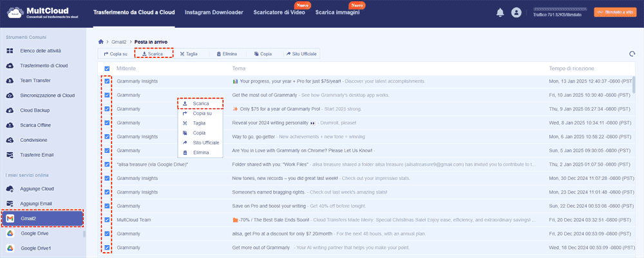Click the refresh icon above the email list

click(x=632, y=54)
